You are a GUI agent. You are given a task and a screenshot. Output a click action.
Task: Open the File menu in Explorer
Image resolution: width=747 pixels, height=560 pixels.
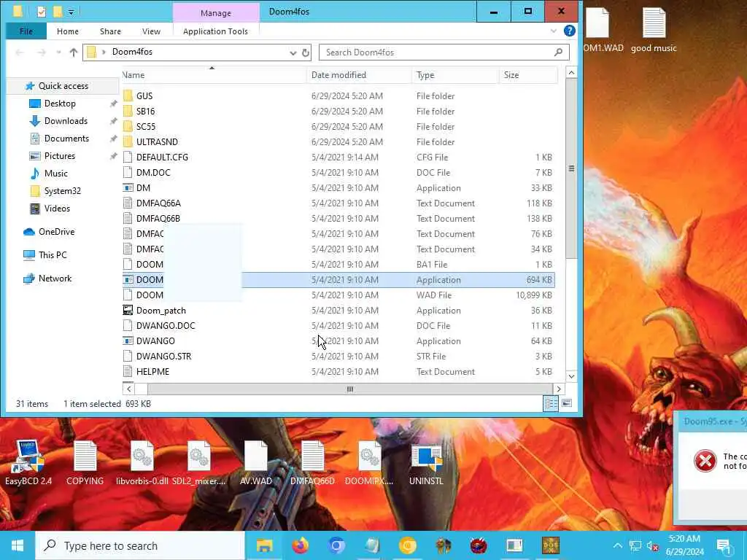click(26, 31)
